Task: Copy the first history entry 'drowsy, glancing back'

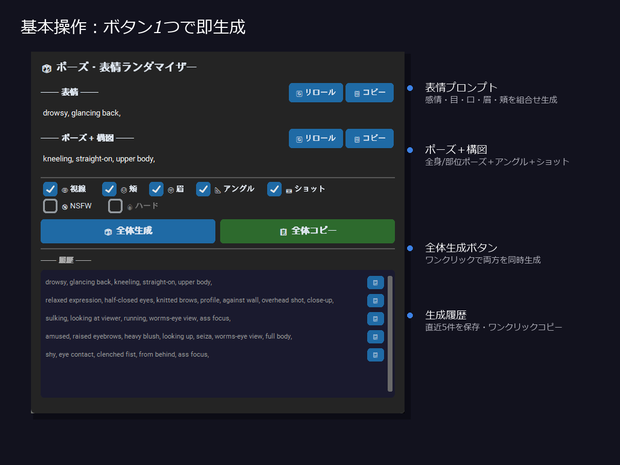Action: pos(375,282)
